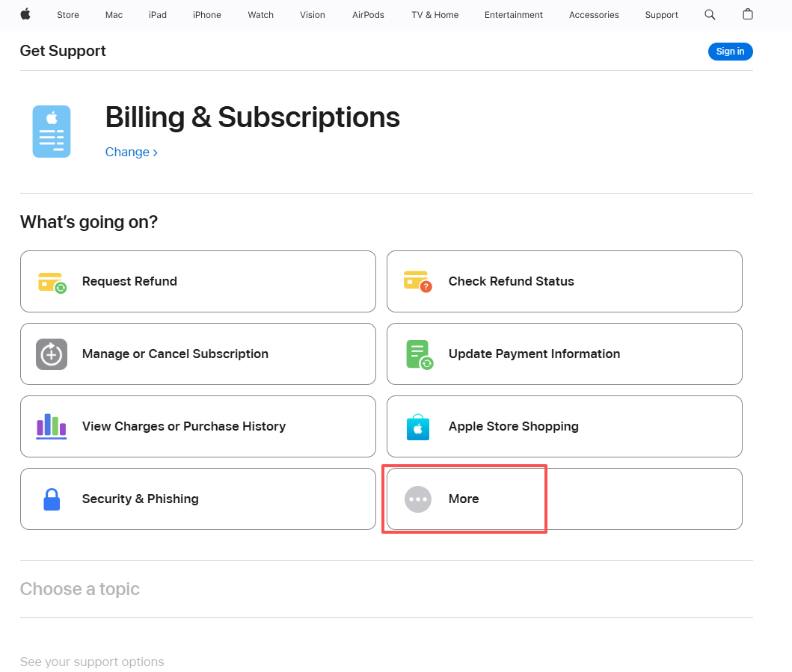Open the AirPods menu
The width and height of the screenshot is (792, 672).
[368, 15]
